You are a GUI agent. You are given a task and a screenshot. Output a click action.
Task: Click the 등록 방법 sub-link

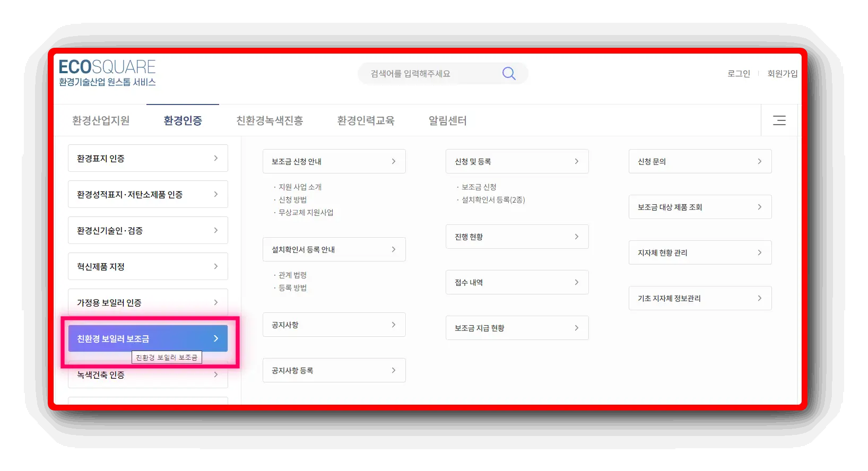(x=292, y=288)
